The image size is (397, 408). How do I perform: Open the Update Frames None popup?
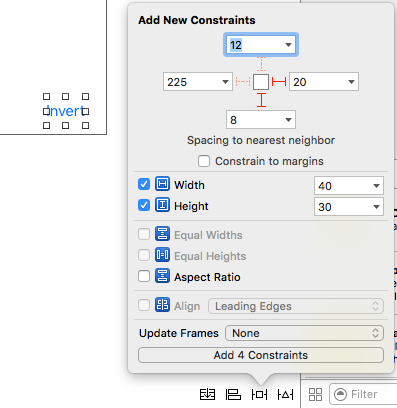[304, 333]
